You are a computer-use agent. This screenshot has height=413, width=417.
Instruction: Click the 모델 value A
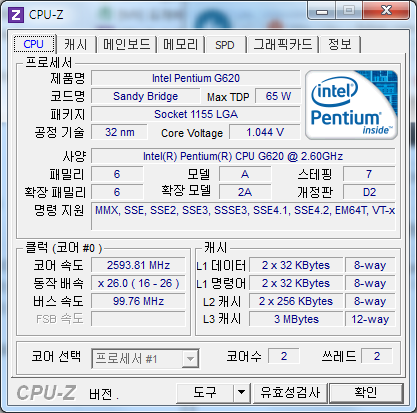point(245,174)
